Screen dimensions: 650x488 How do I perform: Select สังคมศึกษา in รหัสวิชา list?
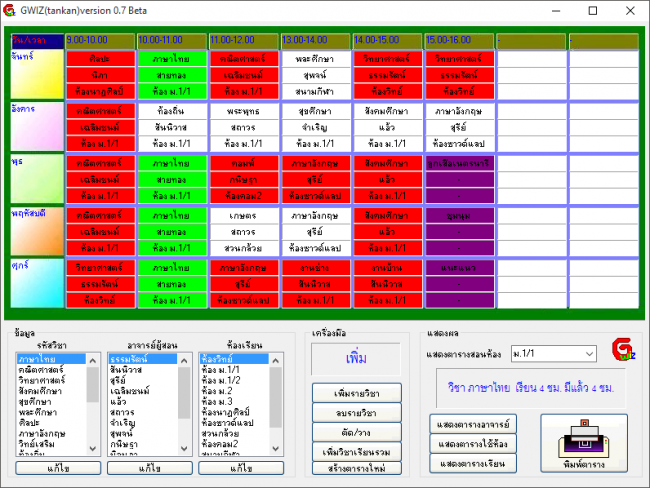tap(51, 391)
